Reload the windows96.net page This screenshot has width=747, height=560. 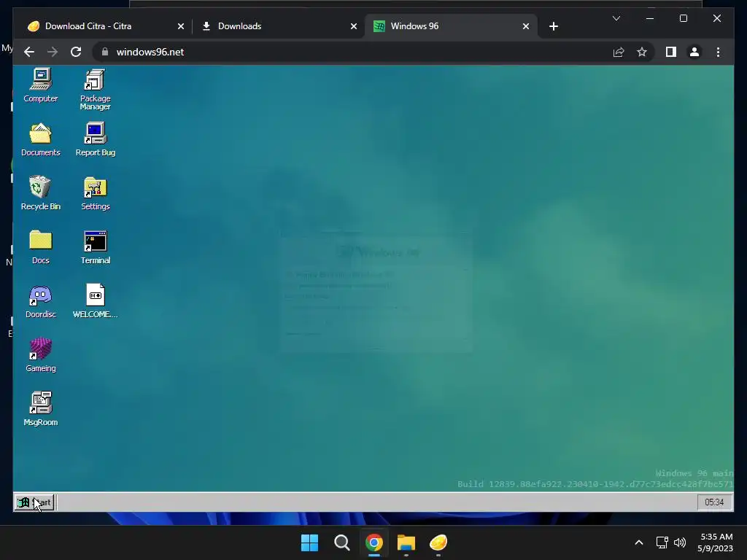point(76,52)
